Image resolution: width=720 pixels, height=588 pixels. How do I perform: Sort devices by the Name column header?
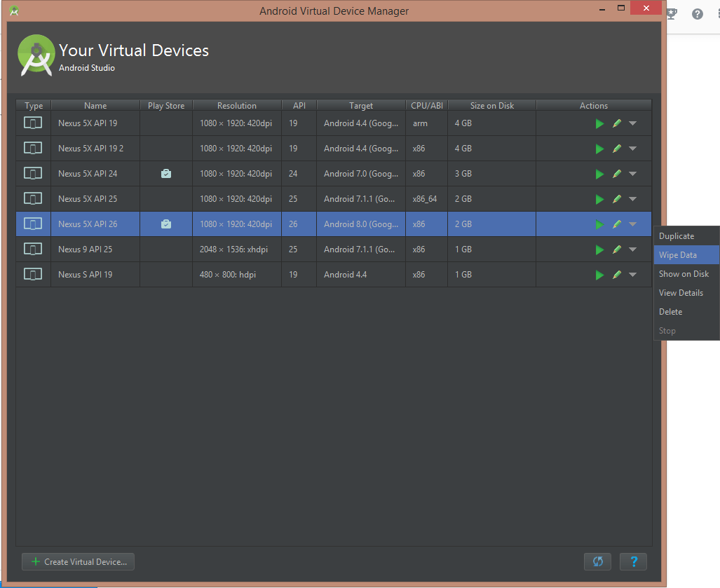point(95,106)
